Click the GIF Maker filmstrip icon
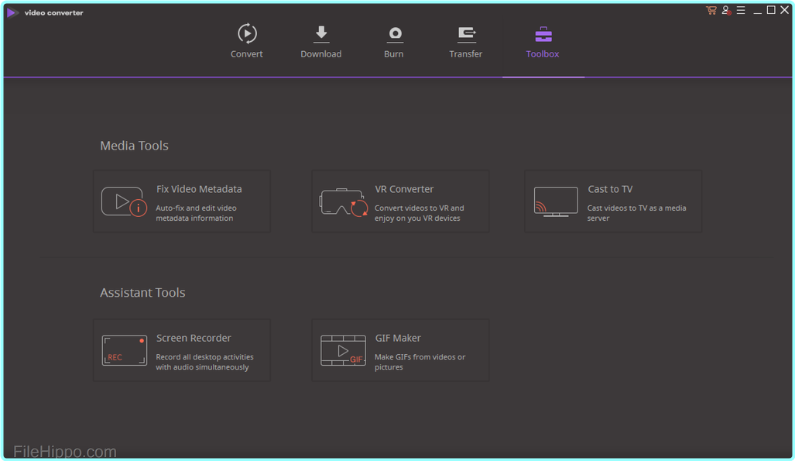The width and height of the screenshot is (795, 461). pos(343,350)
